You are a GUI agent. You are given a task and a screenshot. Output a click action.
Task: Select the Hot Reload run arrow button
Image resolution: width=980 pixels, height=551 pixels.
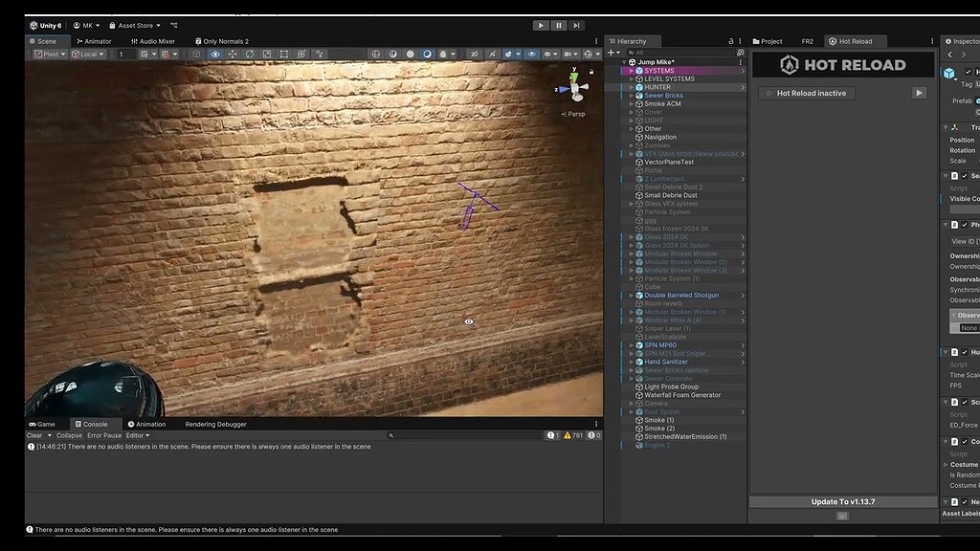pyautogui.click(x=918, y=93)
